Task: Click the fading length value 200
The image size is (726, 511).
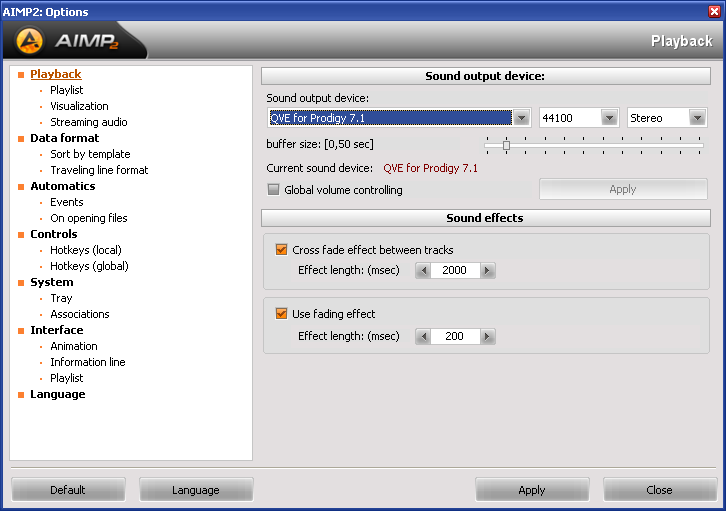Action: (x=455, y=337)
